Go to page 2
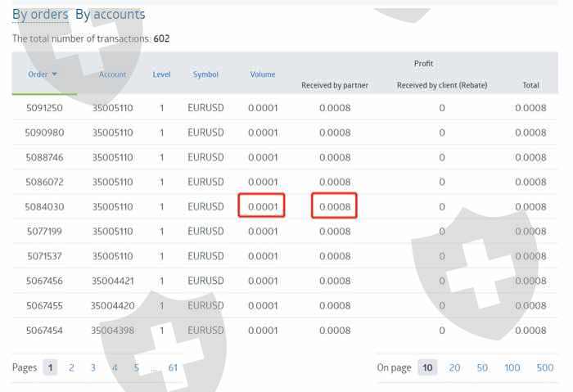This screenshot has width=573, height=392. coord(72,367)
